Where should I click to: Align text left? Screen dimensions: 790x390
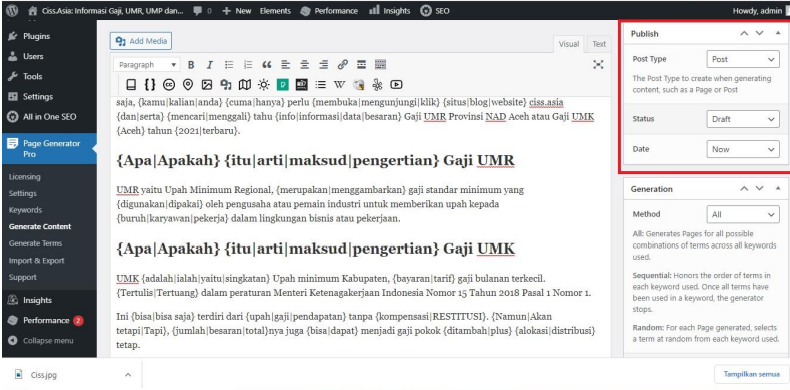click(286, 64)
